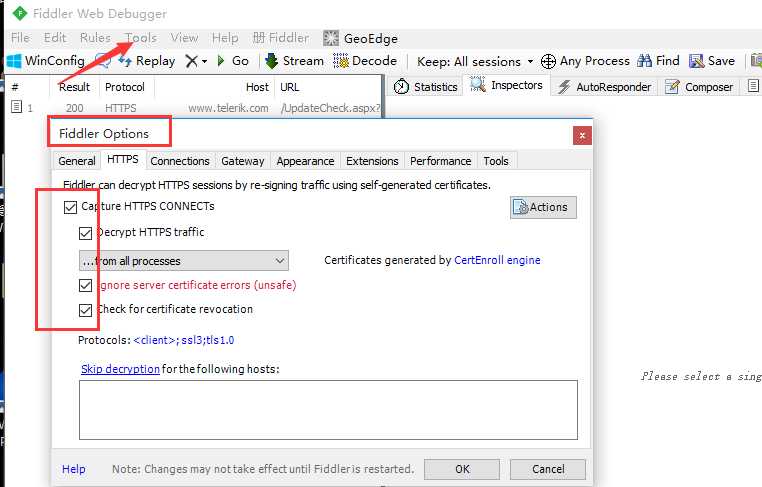
Task: Click the Save toolbar button
Action: point(712,61)
